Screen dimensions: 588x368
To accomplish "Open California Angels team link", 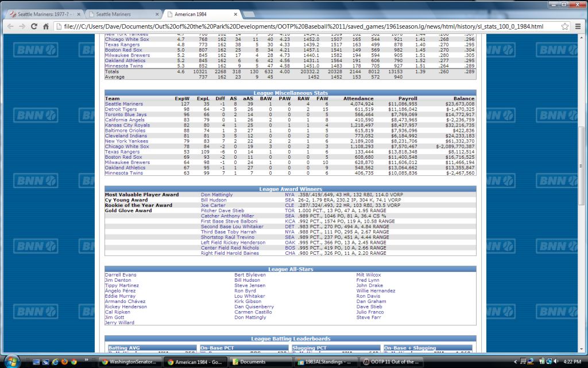I will (x=125, y=120).
